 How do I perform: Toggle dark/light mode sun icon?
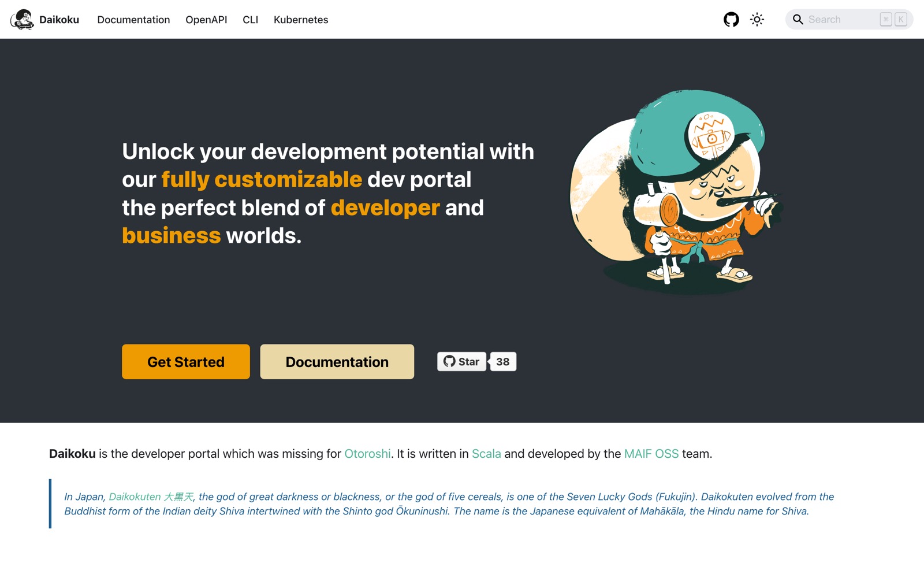757,20
